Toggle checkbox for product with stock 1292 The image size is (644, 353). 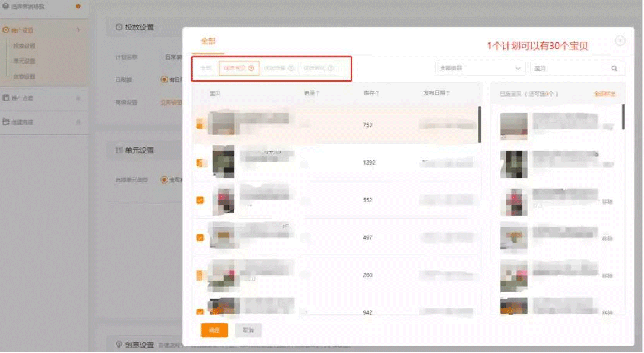tap(200, 163)
